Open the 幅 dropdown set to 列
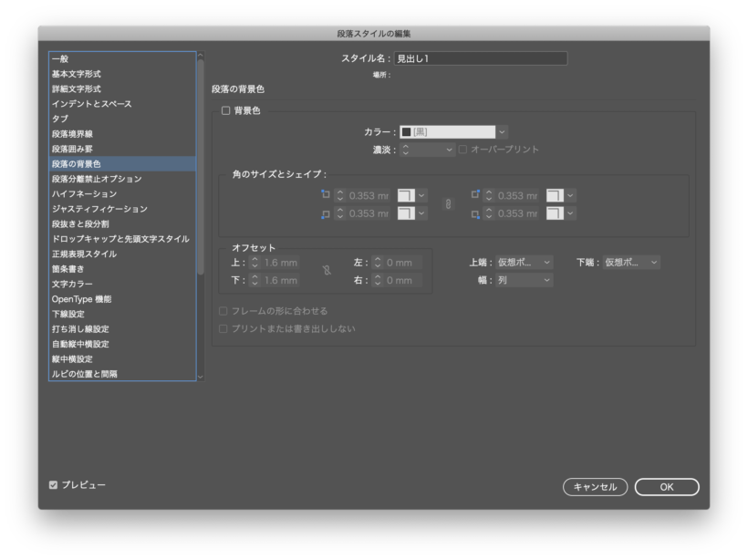 (x=524, y=280)
